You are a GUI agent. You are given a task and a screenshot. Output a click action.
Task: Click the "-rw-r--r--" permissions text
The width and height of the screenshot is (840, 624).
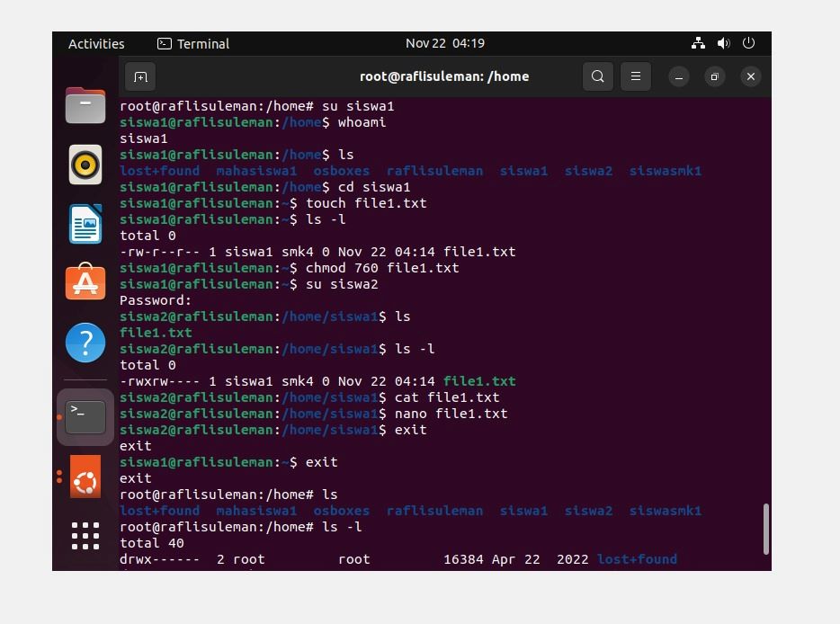[x=160, y=252]
